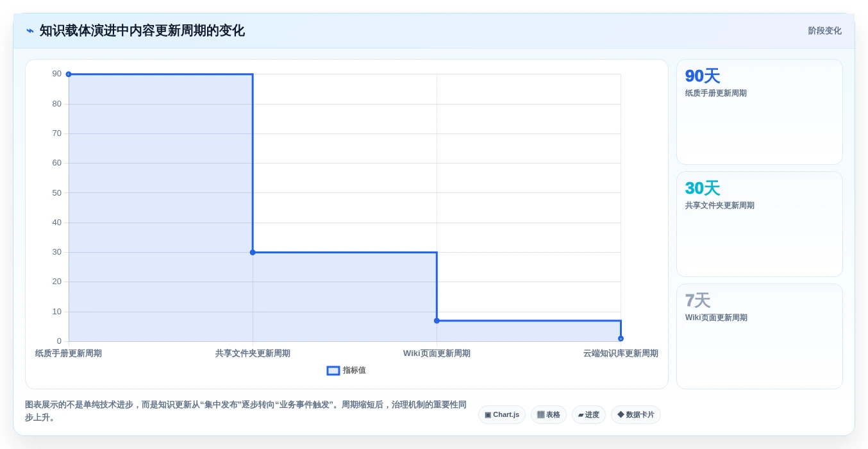Viewport: 868px width, 449px height.
Task: Click the y-axis value 90
Action: coord(57,74)
